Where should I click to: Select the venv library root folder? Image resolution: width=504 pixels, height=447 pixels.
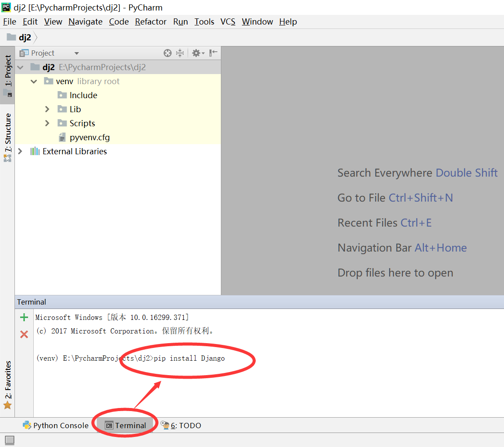118,82
